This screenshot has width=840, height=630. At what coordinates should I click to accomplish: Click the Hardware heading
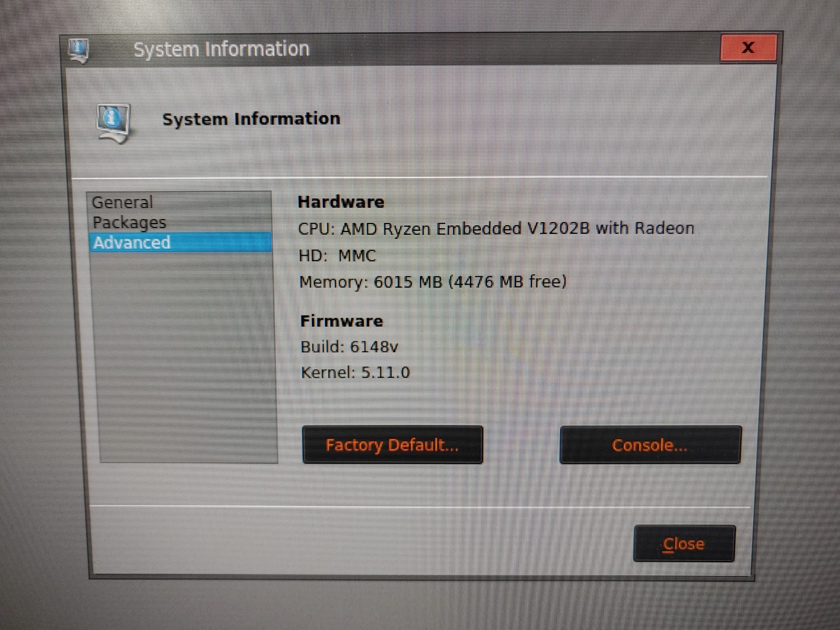click(x=341, y=202)
